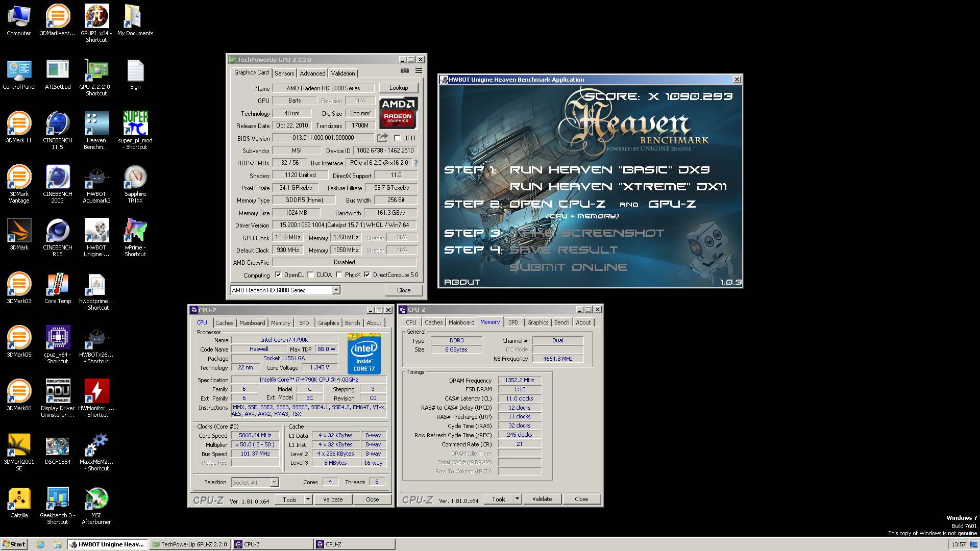Click the BIOS export share icon in GPU-Z
This screenshot has height=551, width=980.
pyautogui.click(x=382, y=138)
